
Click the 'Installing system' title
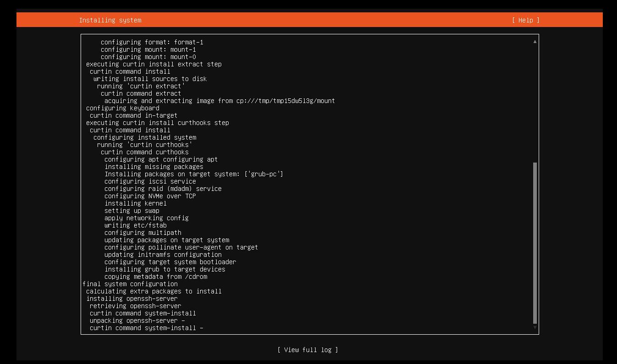(110, 20)
